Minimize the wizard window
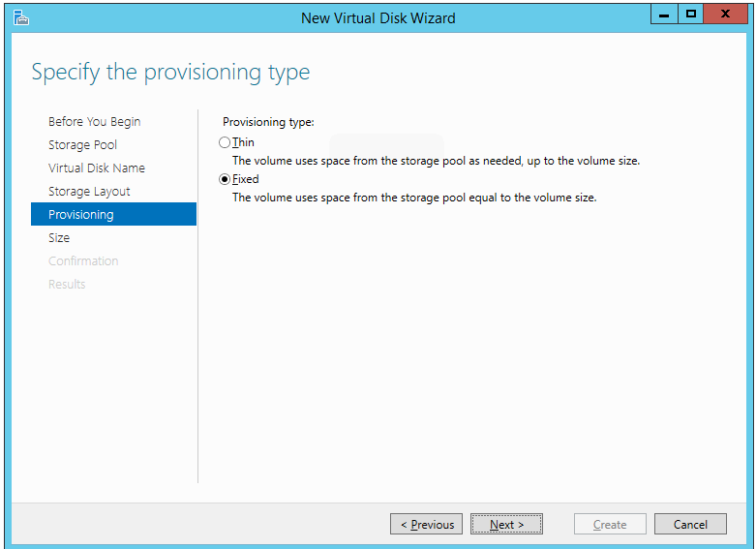This screenshot has height=549, width=756. 664,14
